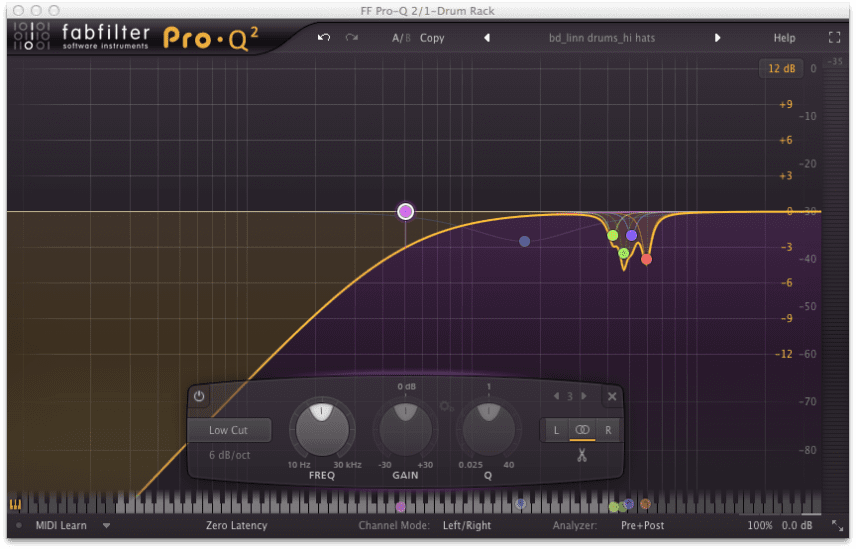
Task: Click the GAIN knob
Action: click(405, 429)
